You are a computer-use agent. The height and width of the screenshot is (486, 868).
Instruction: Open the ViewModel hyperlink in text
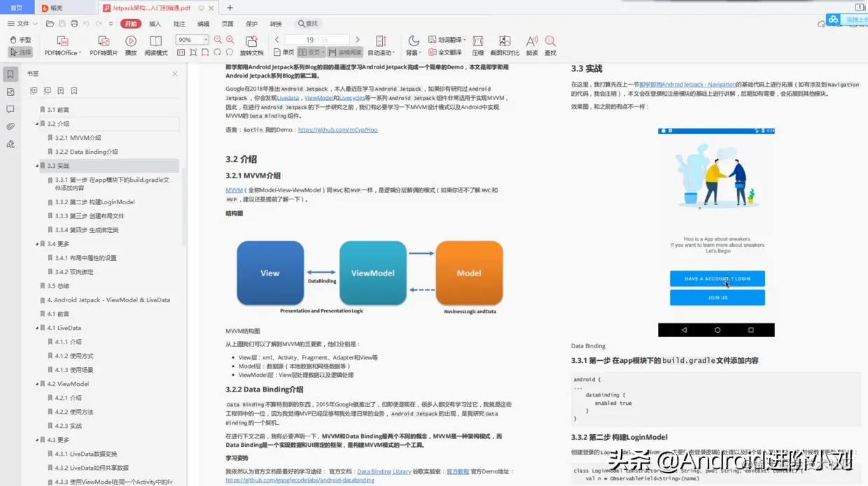coord(318,98)
